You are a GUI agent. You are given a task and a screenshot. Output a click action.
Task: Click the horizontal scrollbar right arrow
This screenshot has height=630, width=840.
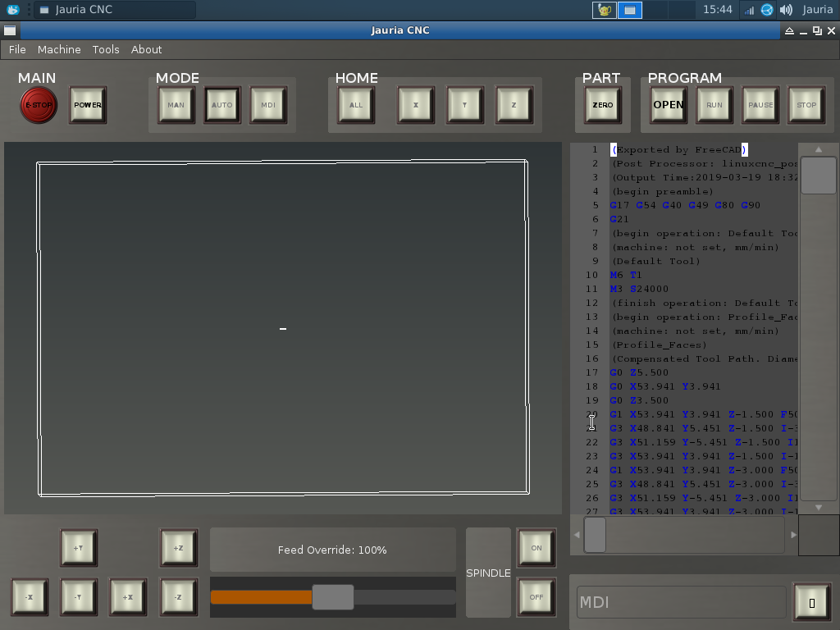(793, 535)
